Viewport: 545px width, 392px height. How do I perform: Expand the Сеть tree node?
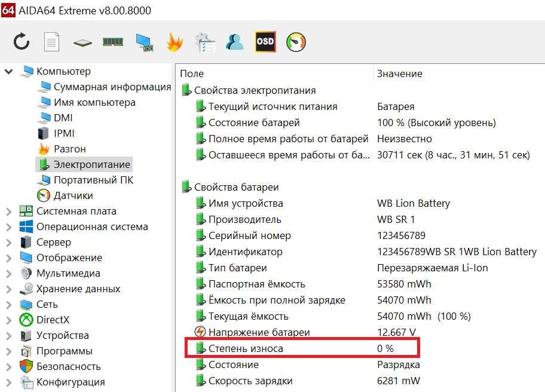(x=9, y=304)
